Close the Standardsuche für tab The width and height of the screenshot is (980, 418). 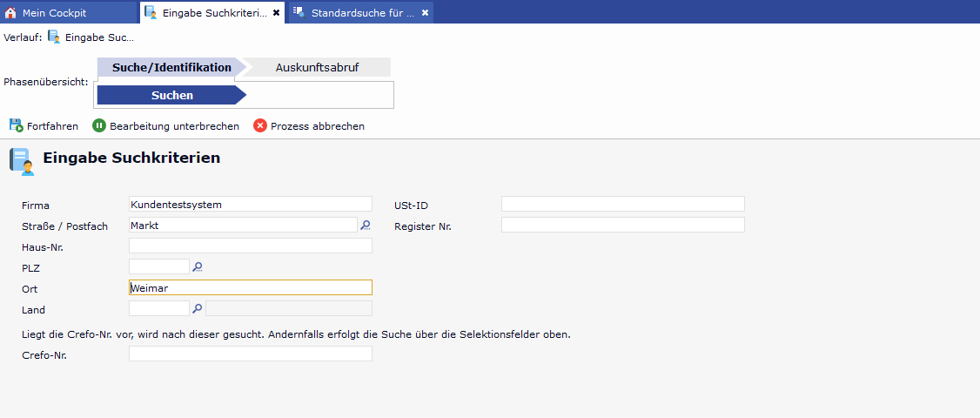425,12
